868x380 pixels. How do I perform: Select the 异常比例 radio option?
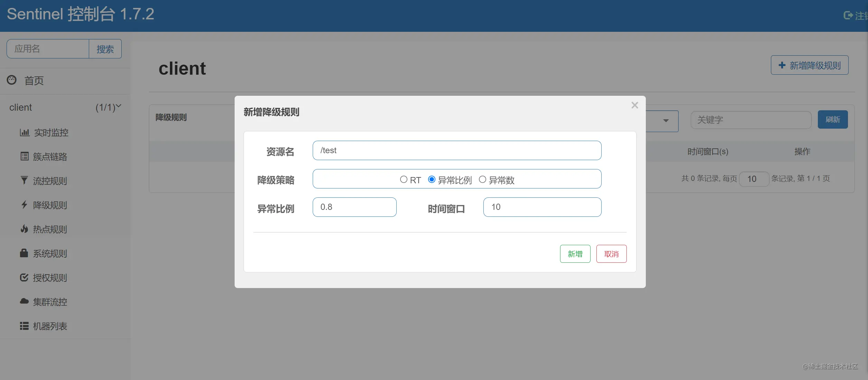pos(432,179)
